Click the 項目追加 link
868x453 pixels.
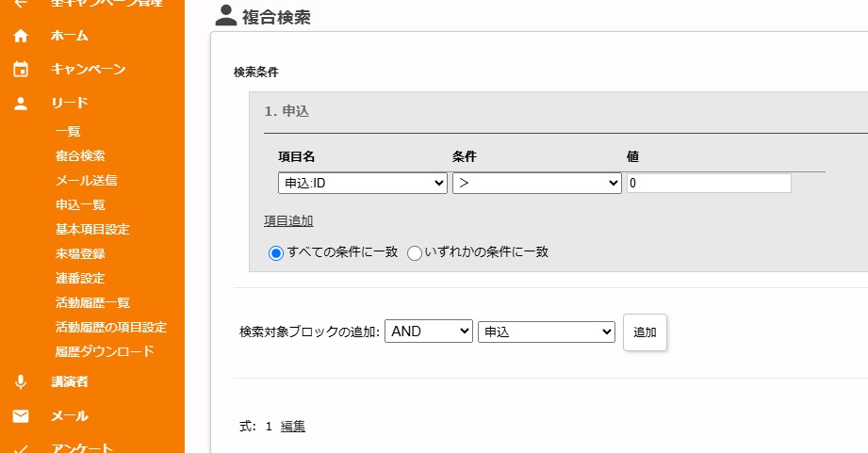288,220
